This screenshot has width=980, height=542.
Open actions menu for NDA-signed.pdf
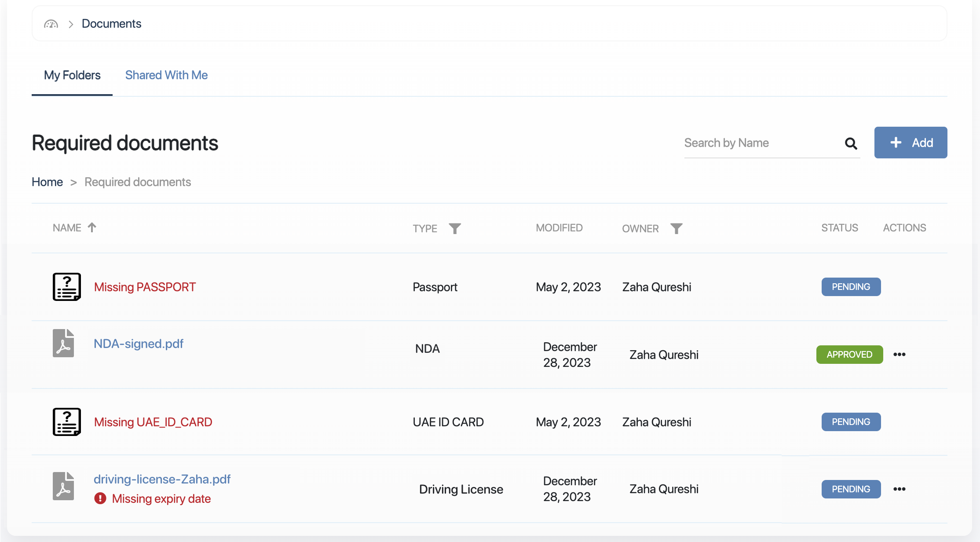[x=899, y=355]
